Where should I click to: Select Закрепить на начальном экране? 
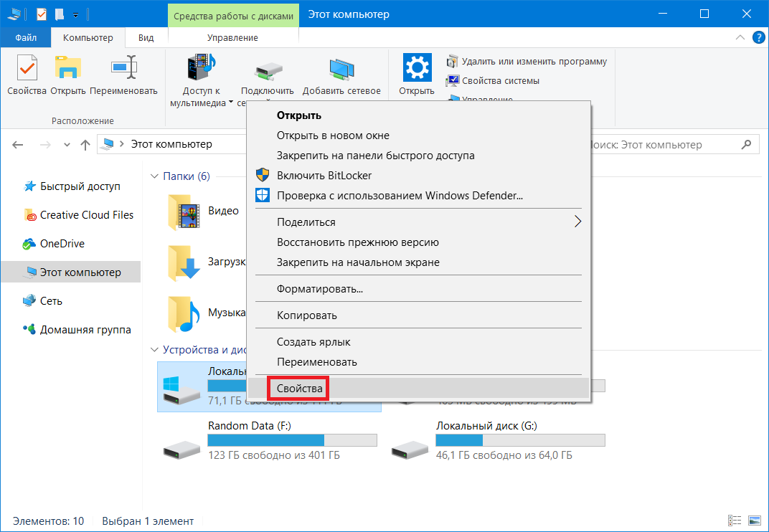click(x=418, y=262)
